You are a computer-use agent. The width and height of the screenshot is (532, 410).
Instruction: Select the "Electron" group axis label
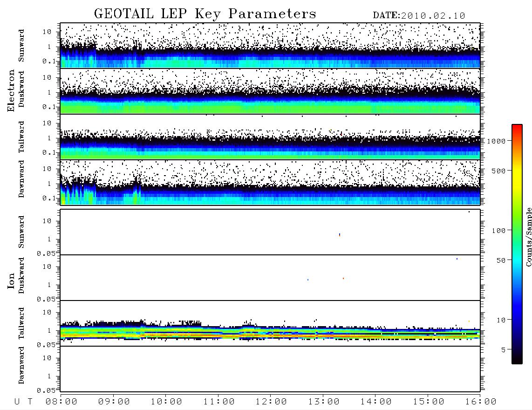click(11, 91)
